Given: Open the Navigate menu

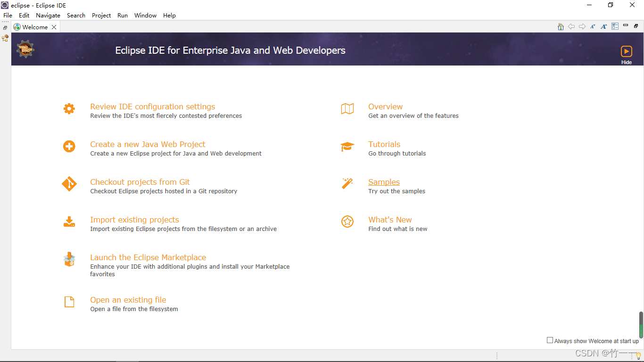Looking at the screenshot, I should pyautogui.click(x=48, y=15).
